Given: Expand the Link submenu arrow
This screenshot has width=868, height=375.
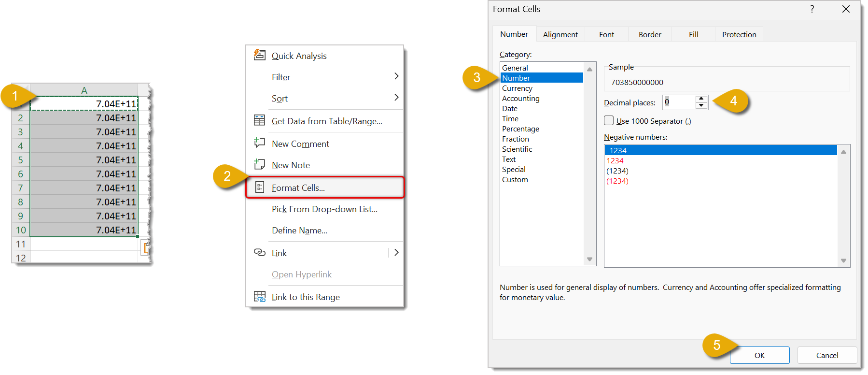Looking at the screenshot, I should pyautogui.click(x=396, y=252).
